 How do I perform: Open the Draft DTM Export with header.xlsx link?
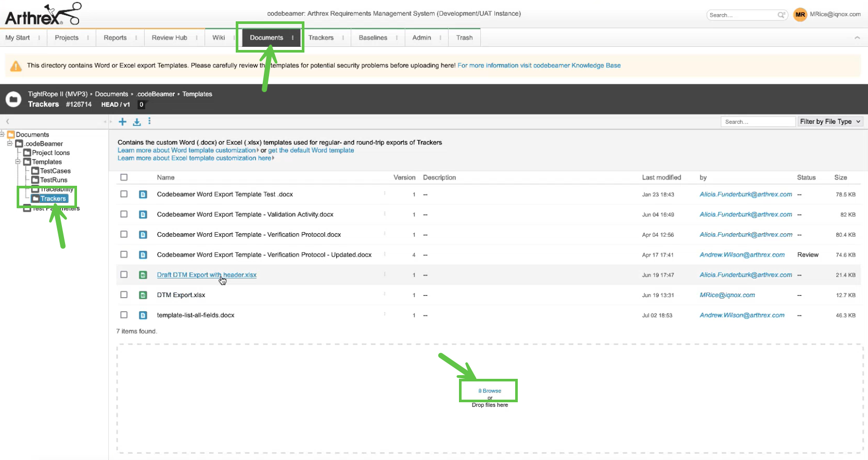point(207,275)
